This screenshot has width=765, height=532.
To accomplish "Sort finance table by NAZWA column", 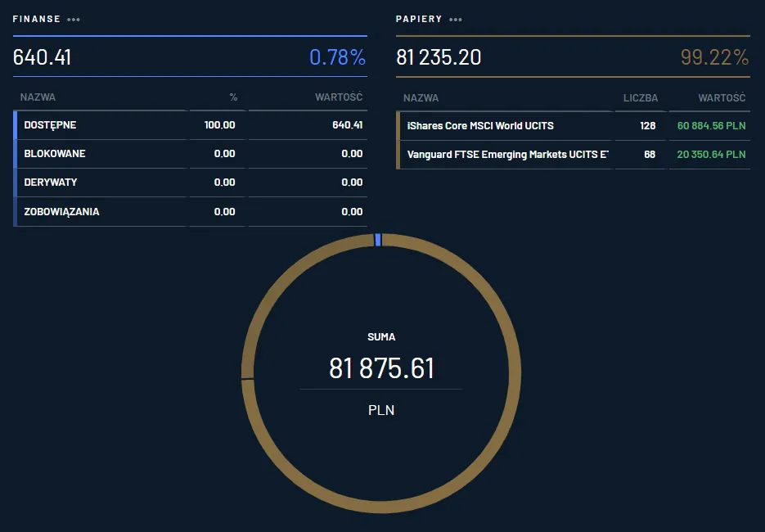I will [x=38, y=97].
